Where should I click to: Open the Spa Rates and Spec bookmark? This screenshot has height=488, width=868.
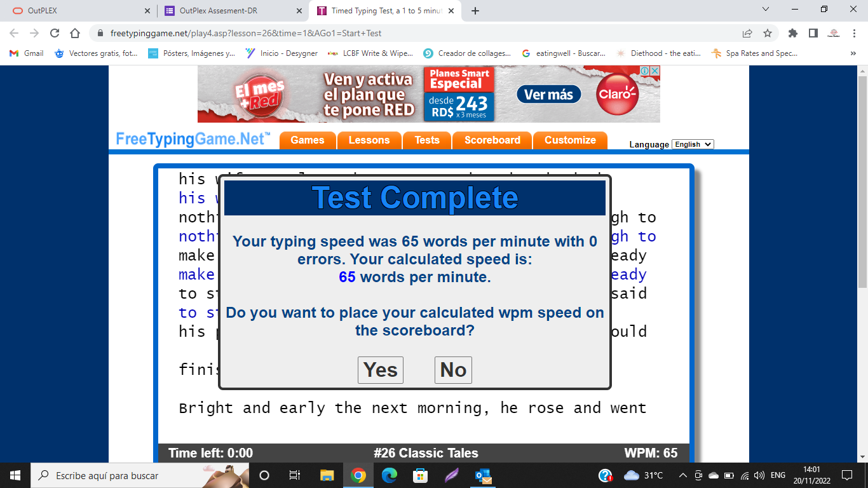tap(754, 53)
